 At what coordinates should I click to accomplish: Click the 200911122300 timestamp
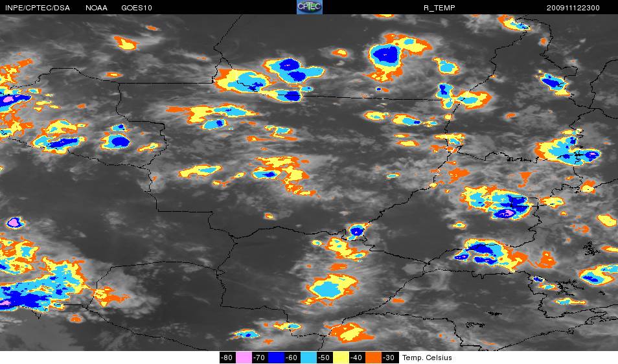[x=573, y=8]
